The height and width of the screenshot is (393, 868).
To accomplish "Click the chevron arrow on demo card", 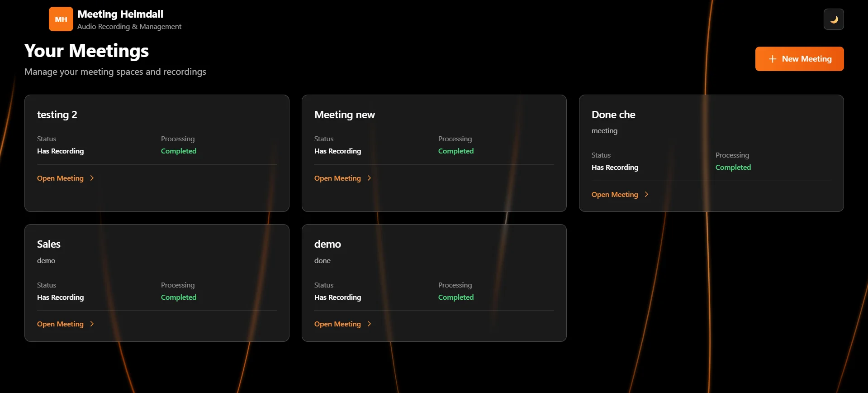I will click(x=369, y=324).
